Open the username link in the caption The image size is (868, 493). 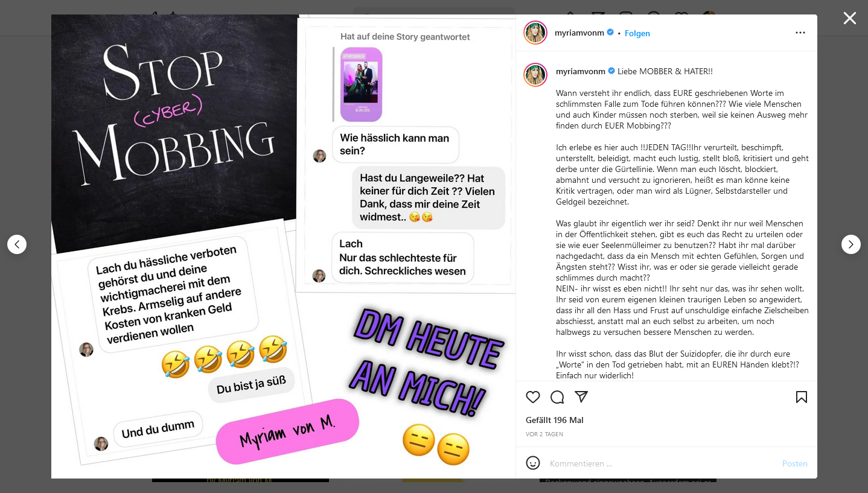coord(581,71)
